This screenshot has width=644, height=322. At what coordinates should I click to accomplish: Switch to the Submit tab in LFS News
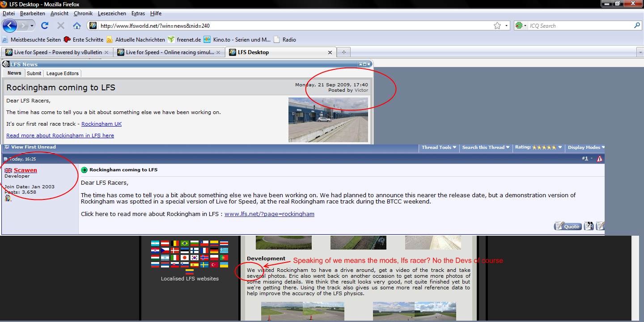click(34, 73)
